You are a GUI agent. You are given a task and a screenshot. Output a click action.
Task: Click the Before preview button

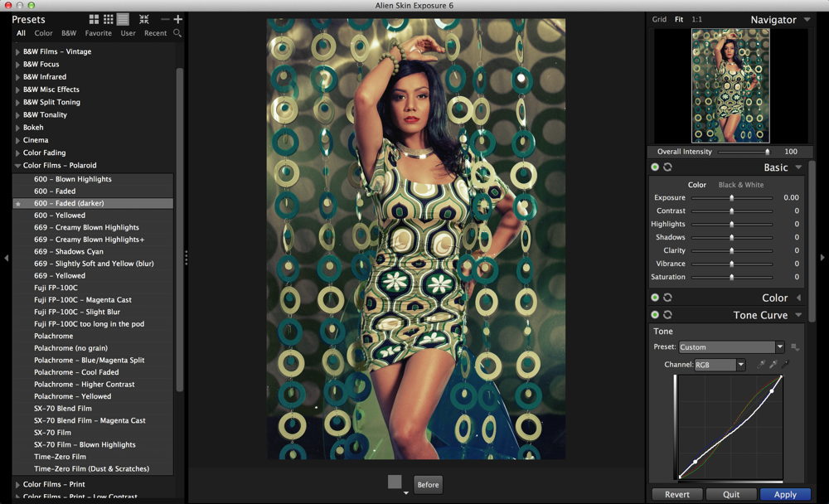point(428,485)
